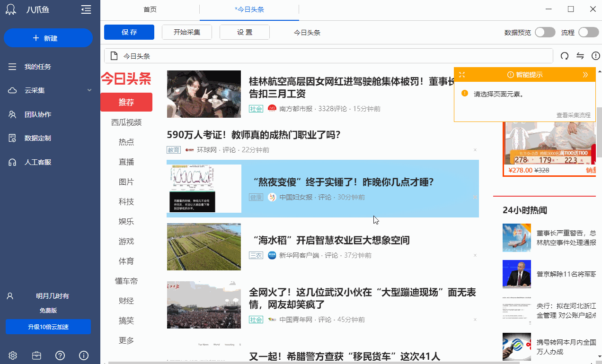Select the 游戏 channel
The width and height of the screenshot is (602, 364).
tap(126, 242)
